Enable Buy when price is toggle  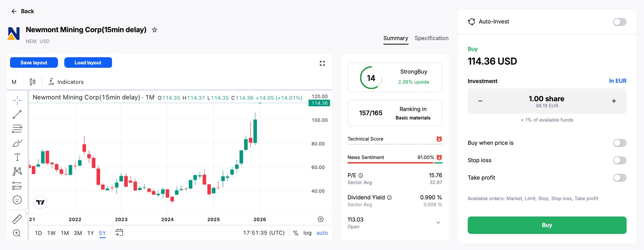click(620, 143)
